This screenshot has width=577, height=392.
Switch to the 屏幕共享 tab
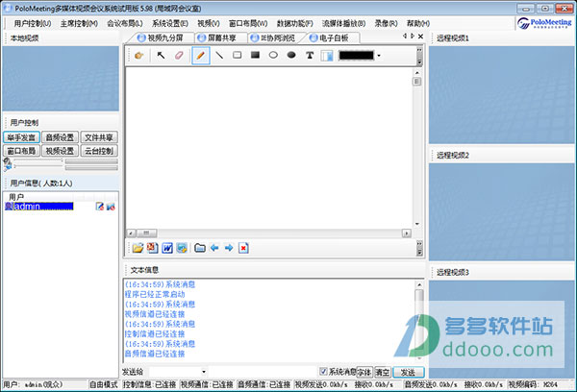[x=217, y=37]
